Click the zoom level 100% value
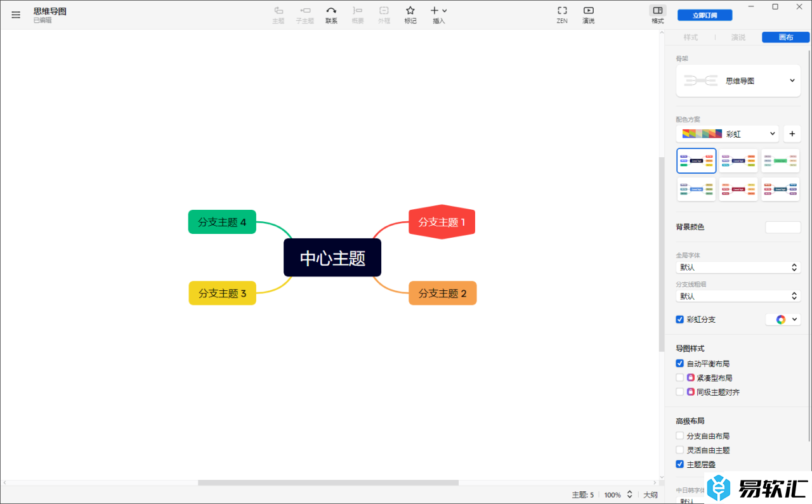Screen dimensions: 812x504 point(612,494)
